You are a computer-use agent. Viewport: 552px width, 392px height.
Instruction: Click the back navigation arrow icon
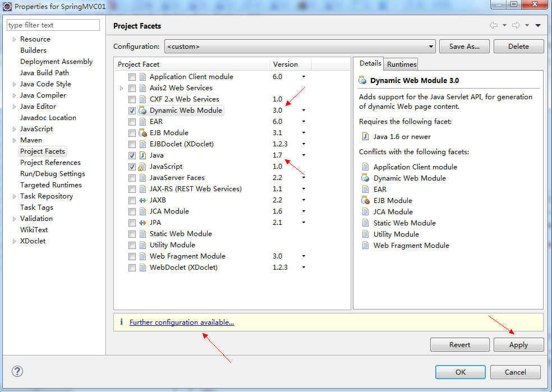494,25
